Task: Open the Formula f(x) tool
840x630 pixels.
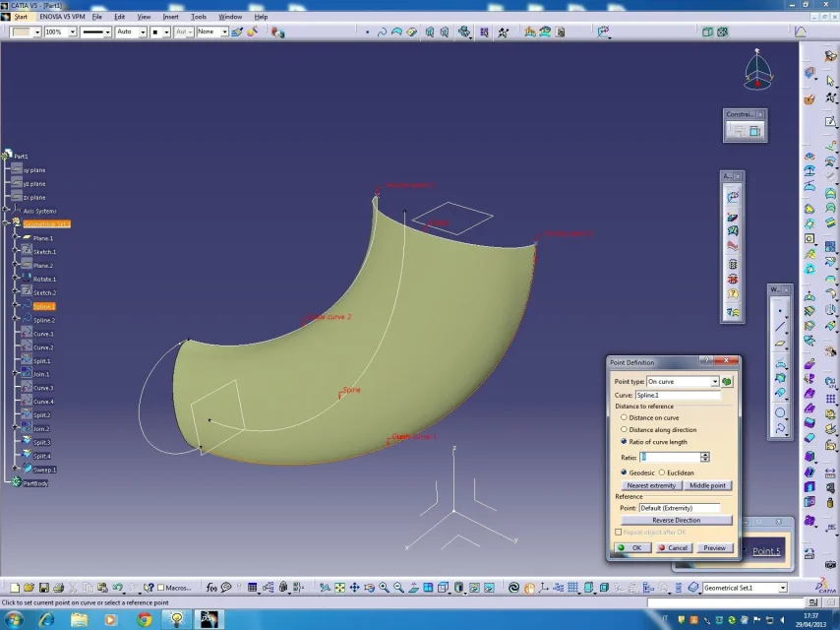Action: click(x=211, y=588)
